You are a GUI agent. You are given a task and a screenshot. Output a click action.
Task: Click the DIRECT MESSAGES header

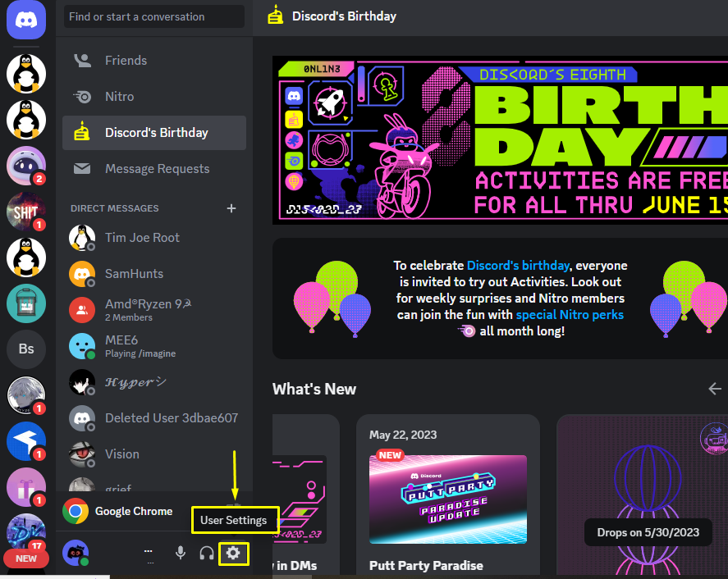point(115,208)
